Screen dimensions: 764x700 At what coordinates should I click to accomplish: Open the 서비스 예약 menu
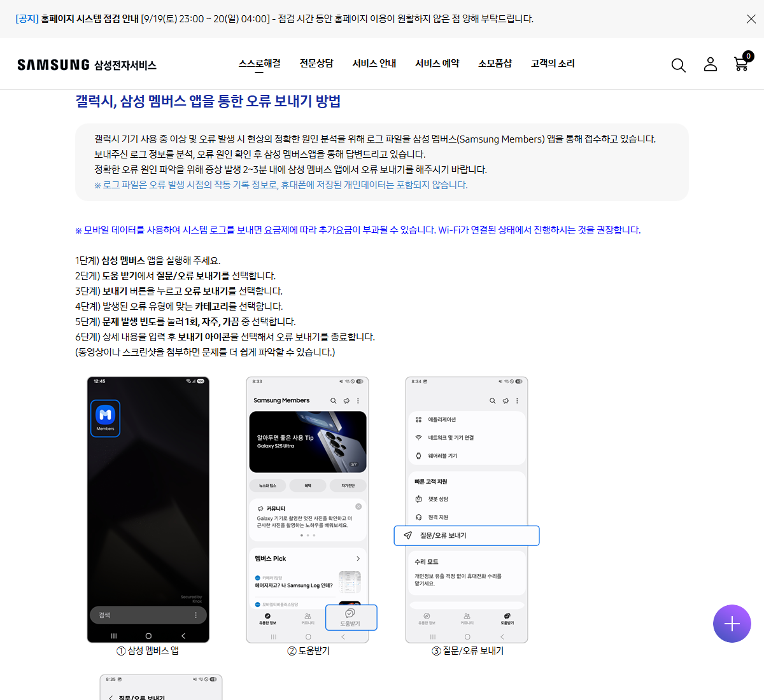(x=437, y=64)
